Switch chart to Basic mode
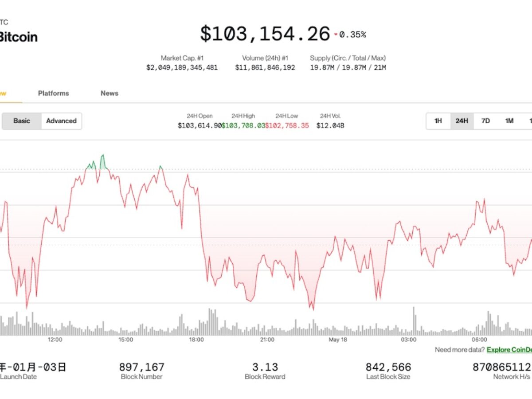 [22, 121]
